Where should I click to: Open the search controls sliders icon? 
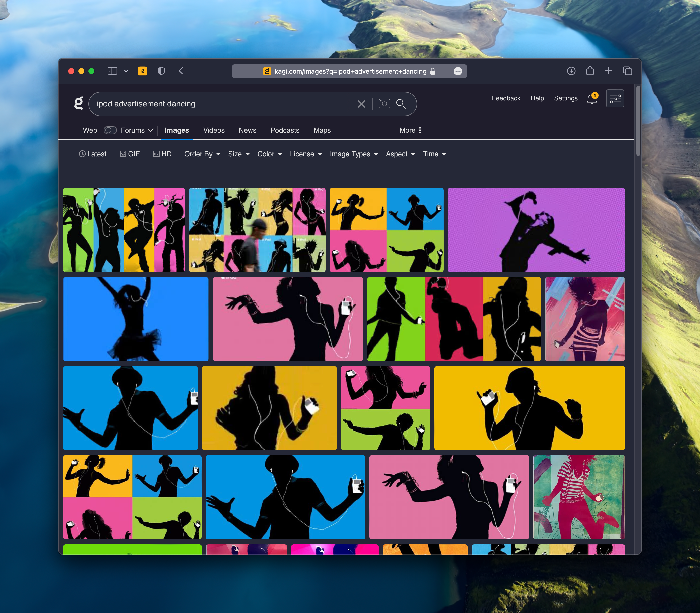[x=615, y=99]
